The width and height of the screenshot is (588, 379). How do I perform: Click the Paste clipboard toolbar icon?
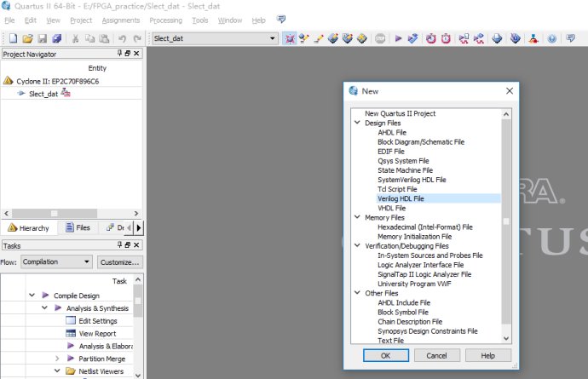coord(104,38)
